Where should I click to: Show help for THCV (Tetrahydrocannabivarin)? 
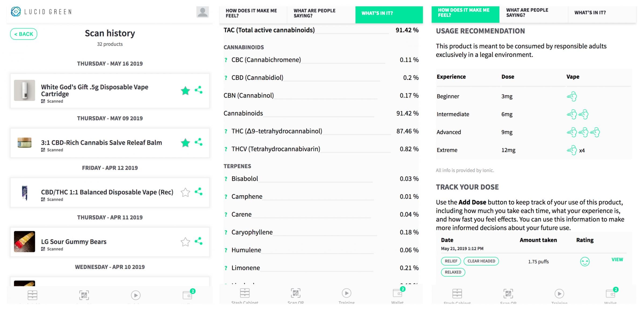pos(226,149)
